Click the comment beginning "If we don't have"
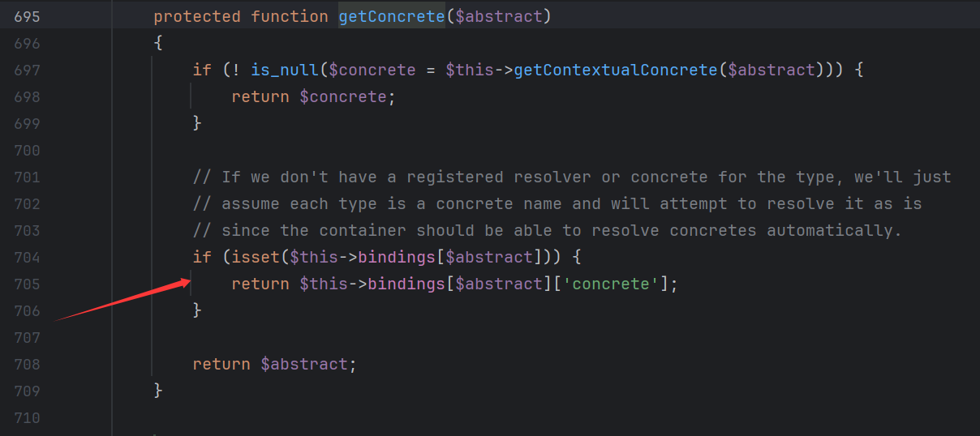The image size is (980, 436). (x=571, y=177)
